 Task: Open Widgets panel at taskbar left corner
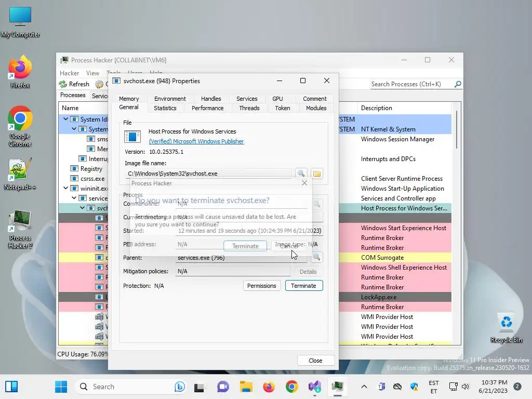(11, 387)
